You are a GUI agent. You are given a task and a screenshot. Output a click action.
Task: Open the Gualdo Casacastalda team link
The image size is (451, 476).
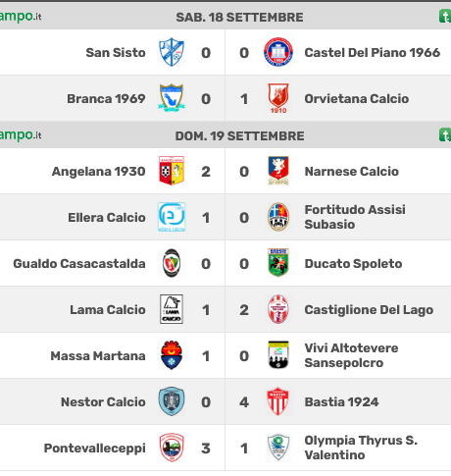coord(79,264)
